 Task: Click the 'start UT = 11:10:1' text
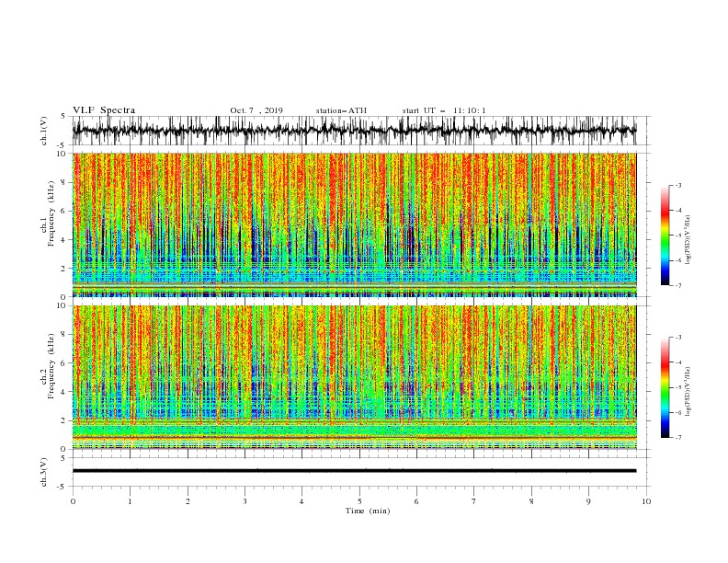(444, 110)
